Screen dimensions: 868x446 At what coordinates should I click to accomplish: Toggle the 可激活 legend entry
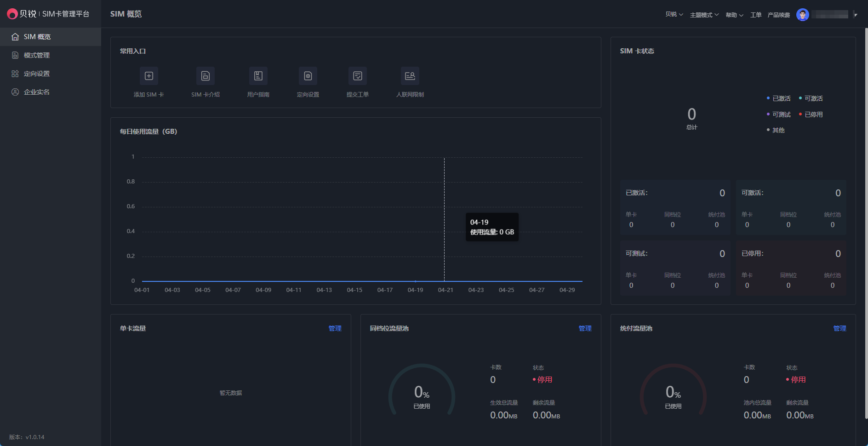coord(813,98)
